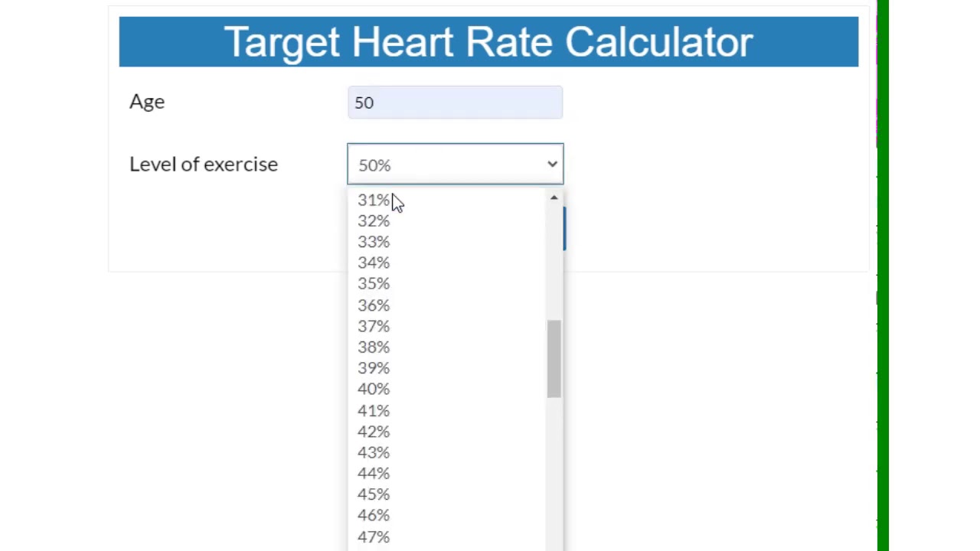The width and height of the screenshot is (980, 551).
Task: Select the 45% option
Action: pos(374,494)
